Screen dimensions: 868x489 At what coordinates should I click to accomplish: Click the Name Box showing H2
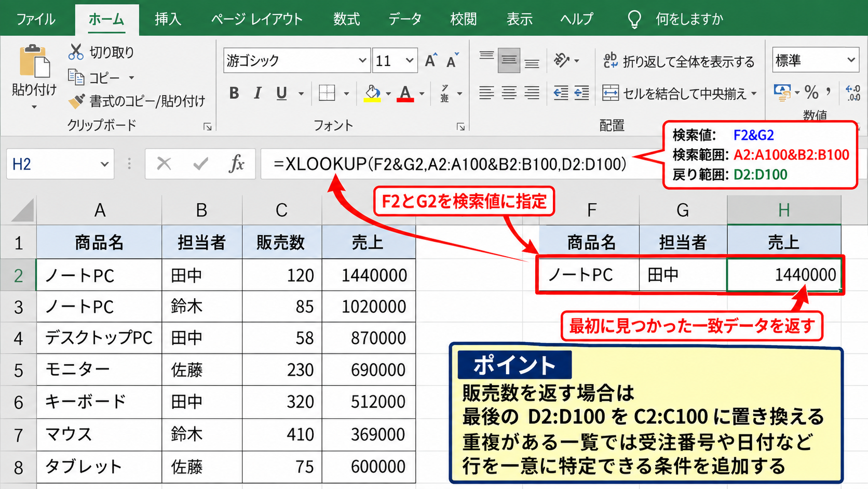60,164
